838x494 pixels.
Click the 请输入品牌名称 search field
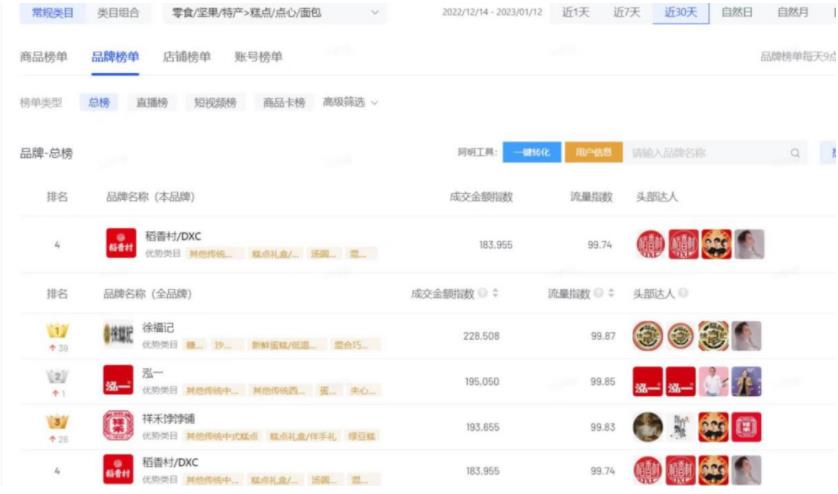(705, 153)
